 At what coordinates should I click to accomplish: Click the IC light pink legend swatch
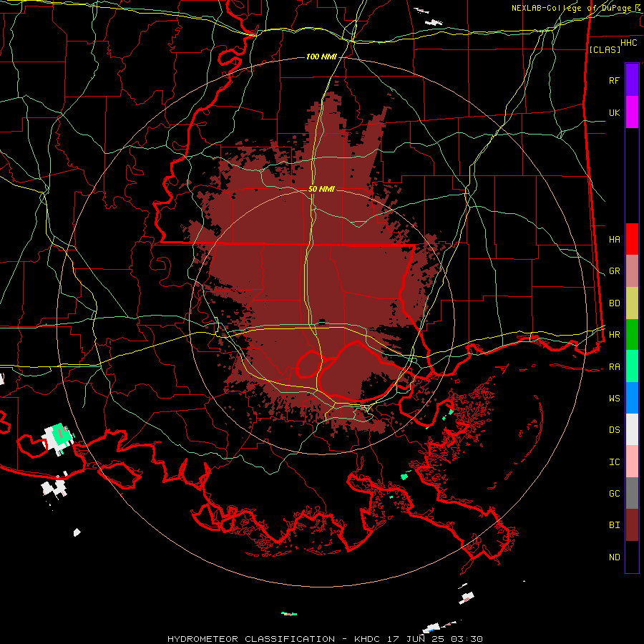pos(632,462)
